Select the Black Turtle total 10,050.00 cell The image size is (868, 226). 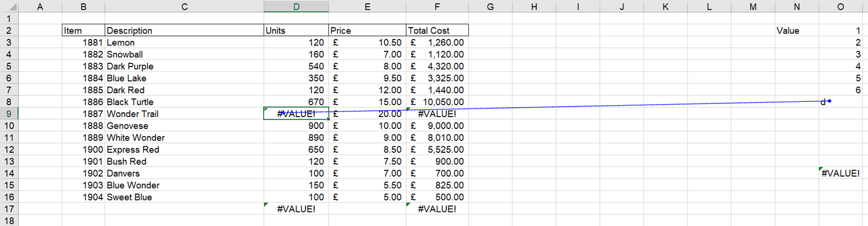(x=437, y=102)
